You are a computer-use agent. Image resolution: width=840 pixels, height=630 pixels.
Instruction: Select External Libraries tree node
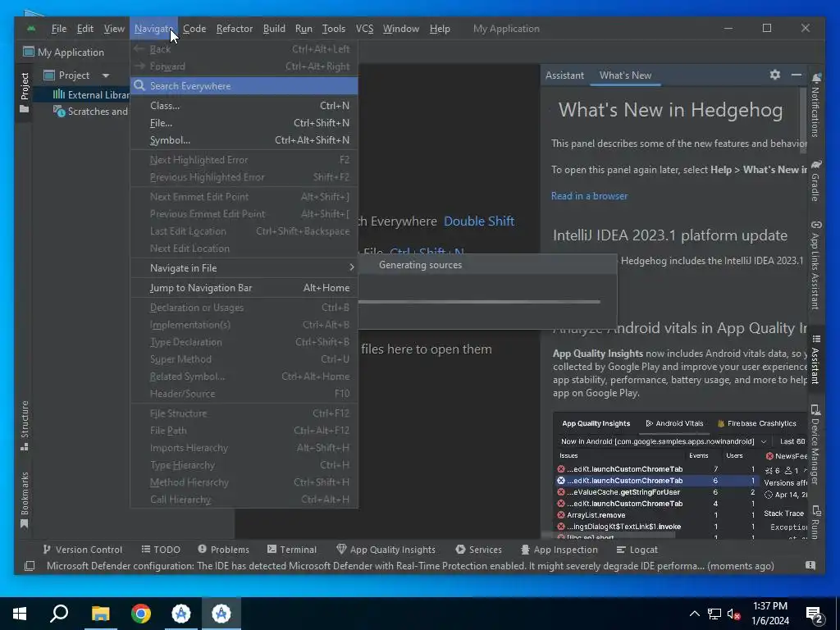click(91, 95)
